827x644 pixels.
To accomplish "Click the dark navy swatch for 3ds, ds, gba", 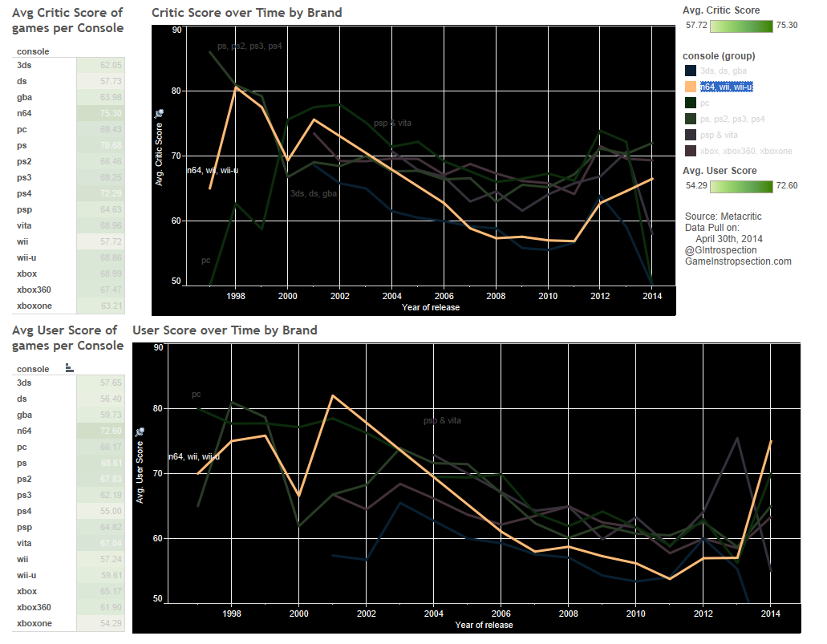I will tap(690, 71).
